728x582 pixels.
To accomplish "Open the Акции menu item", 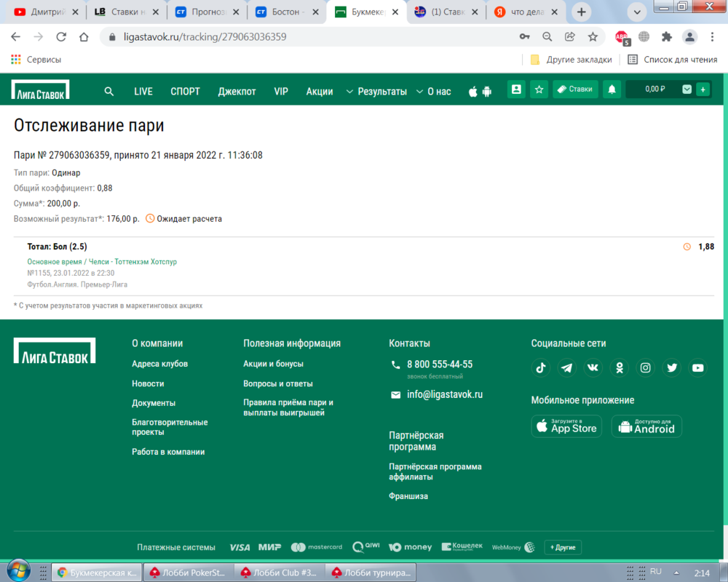I will coord(320,92).
